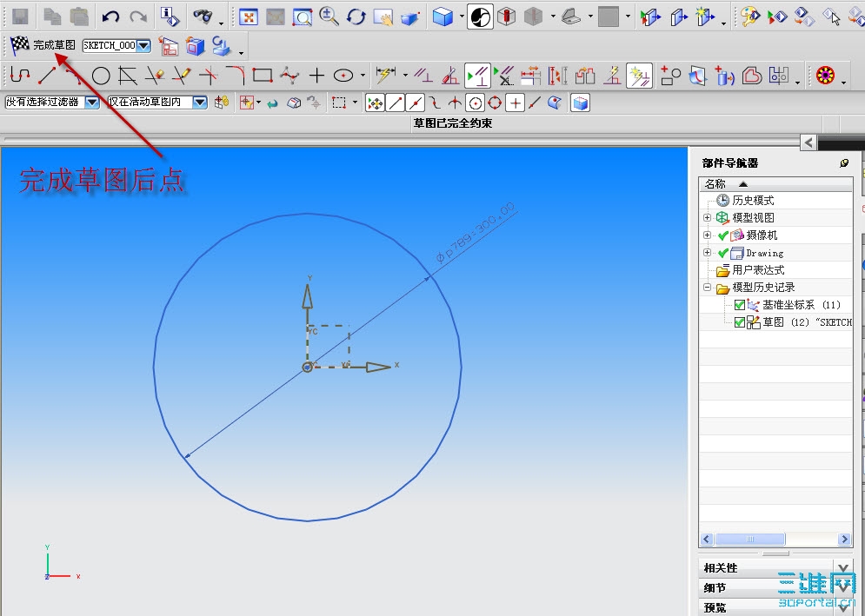
Task: Open the colorful wheel icon in toolbar
Action: (825, 75)
